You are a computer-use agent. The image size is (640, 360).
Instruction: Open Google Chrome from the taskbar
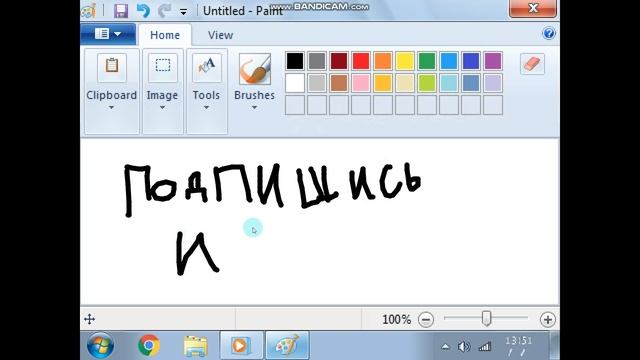[149, 345]
